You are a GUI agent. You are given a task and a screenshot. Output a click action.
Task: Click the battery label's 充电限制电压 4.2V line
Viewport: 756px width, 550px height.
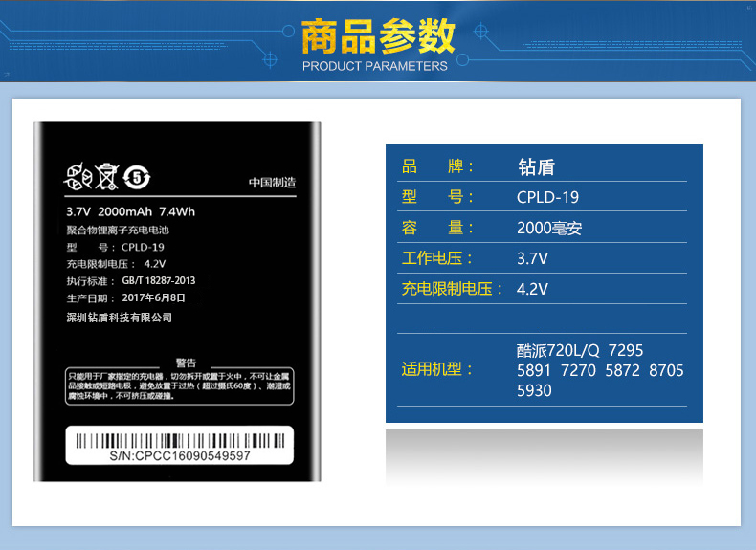point(116,264)
